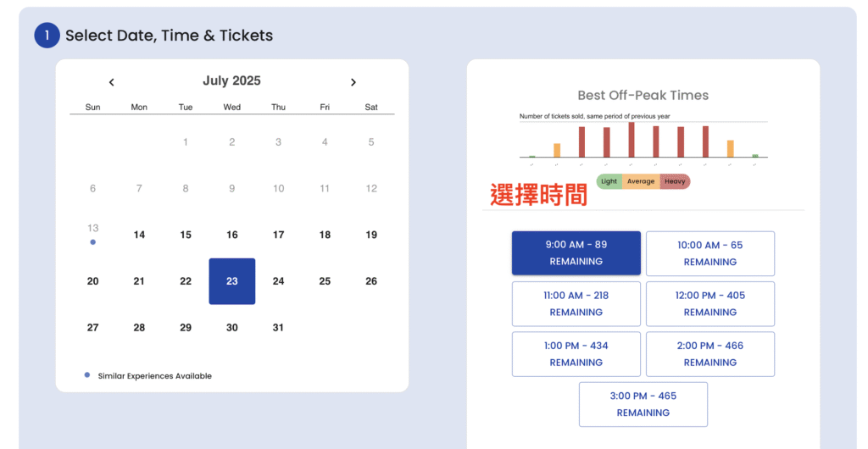Choose July 14 on the calendar
This screenshot has width=868, height=449.
[x=139, y=235]
